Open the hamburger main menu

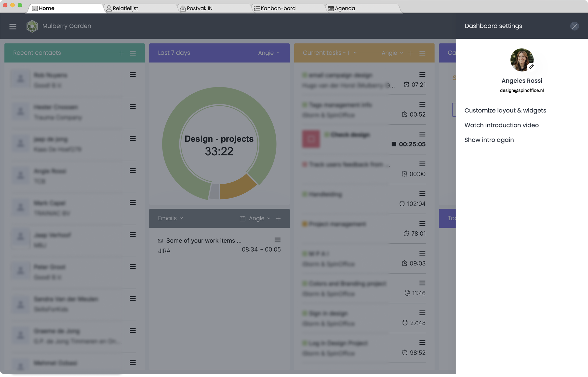tap(13, 26)
